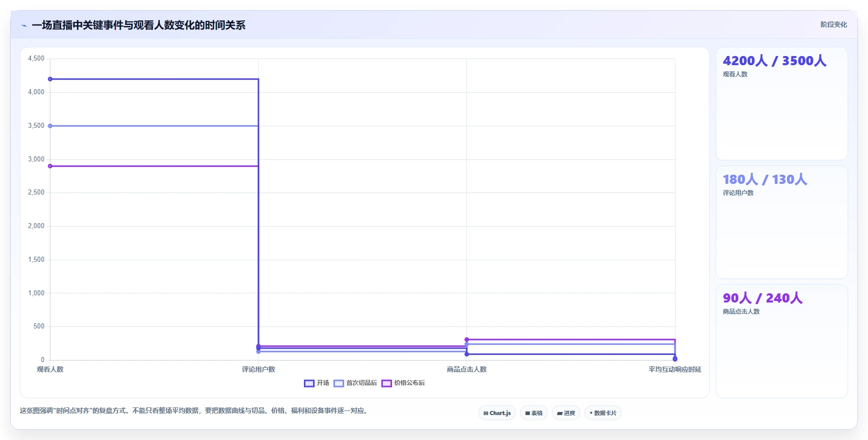Screen dimensions: 868x440
Task: Click the 价格公布后 legend color box
Action: pos(386,383)
